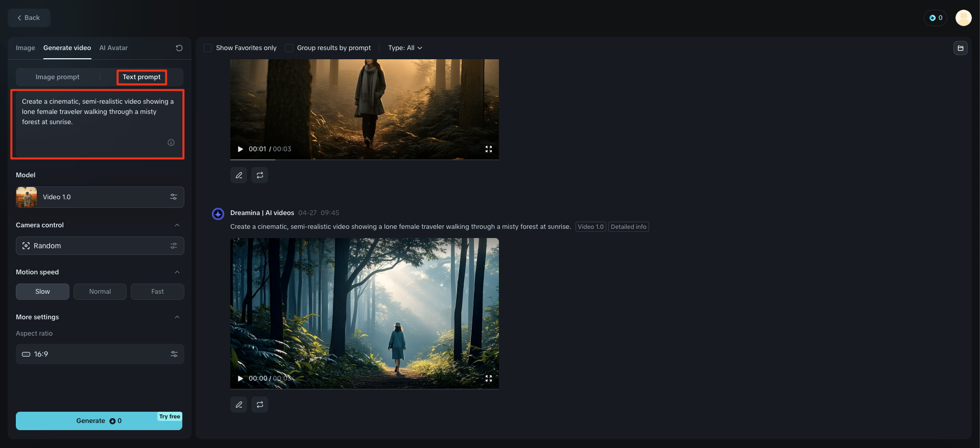980x448 pixels.
Task: Select the Text prompt mode
Action: click(x=141, y=77)
